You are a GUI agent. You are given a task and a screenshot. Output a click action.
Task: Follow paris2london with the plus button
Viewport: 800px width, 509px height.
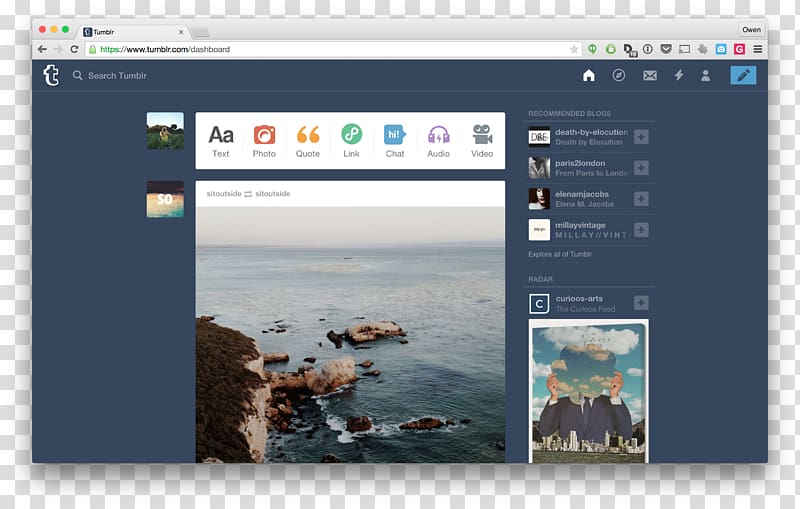[x=641, y=168]
